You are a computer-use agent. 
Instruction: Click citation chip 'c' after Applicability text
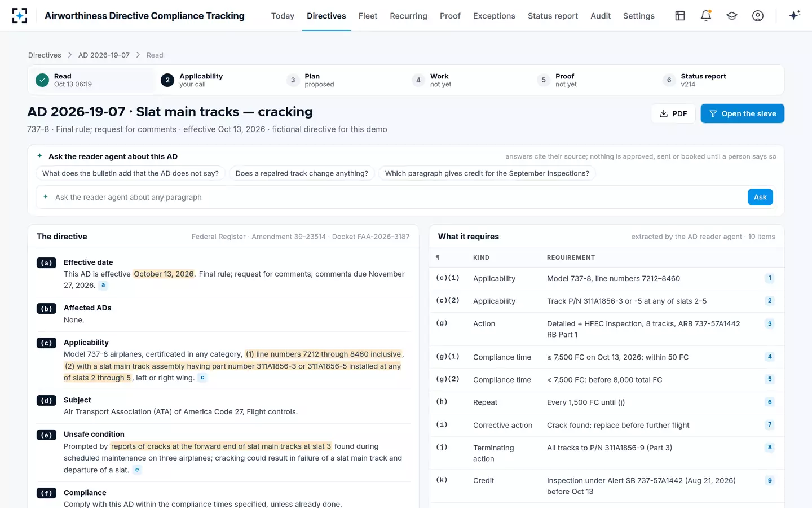coord(202,378)
